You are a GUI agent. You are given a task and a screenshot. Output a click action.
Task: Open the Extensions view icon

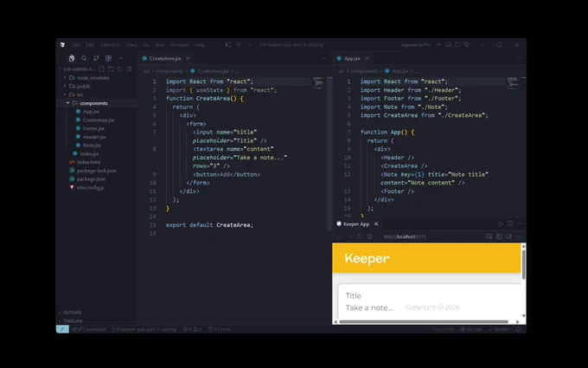click(108, 58)
